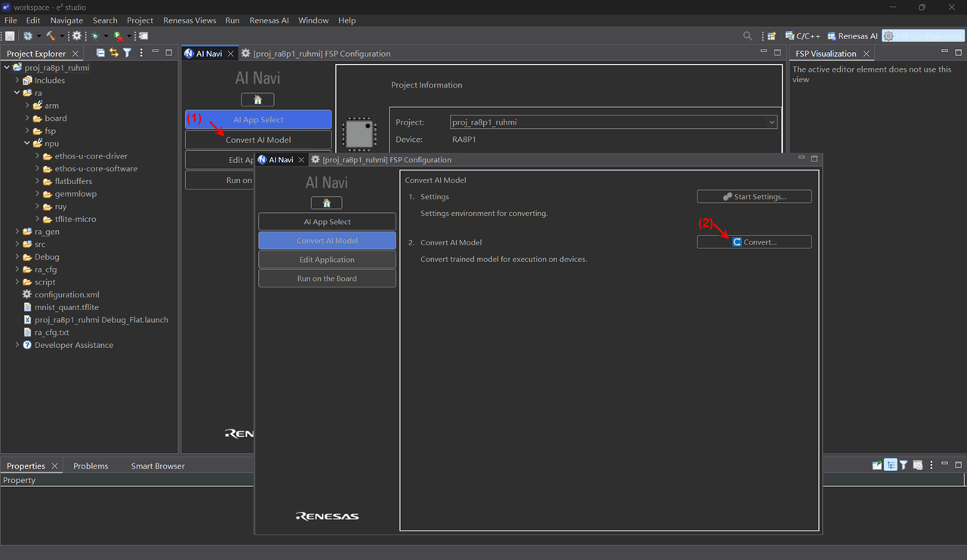The image size is (967, 560).
Task: Close the FSP Visualization view via its X
Action: [x=867, y=54]
